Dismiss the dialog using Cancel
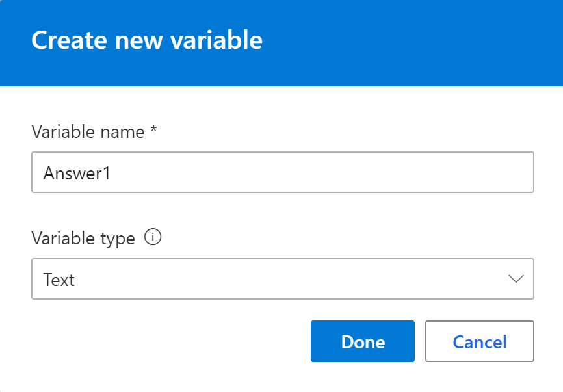563x392 pixels. [479, 341]
